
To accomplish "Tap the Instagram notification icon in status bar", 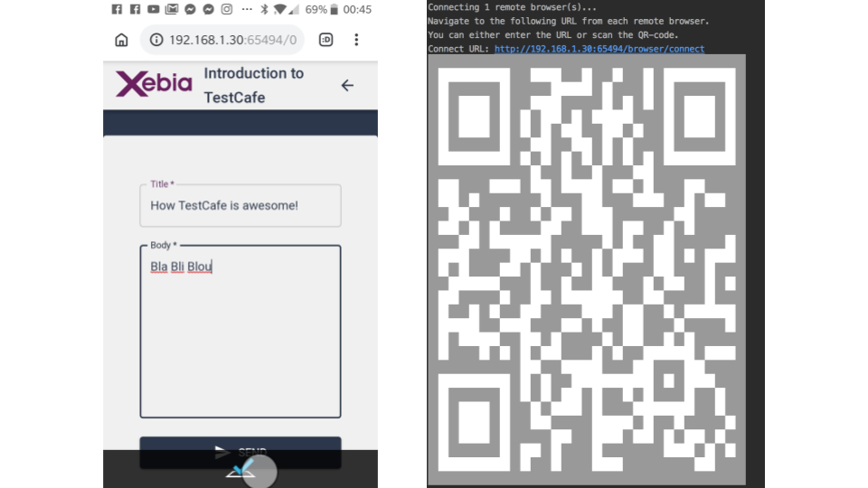I will (x=226, y=9).
